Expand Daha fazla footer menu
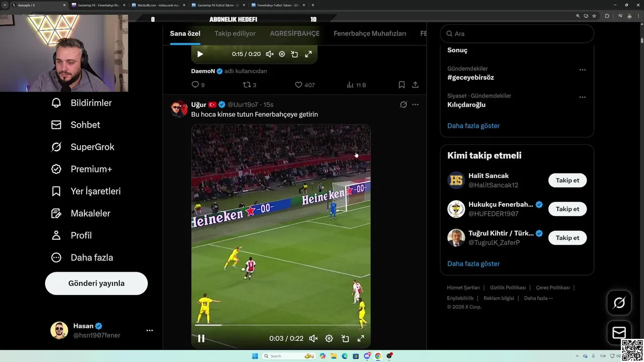The image size is (644, 362). pyautogui.click(x=538, y=298)
